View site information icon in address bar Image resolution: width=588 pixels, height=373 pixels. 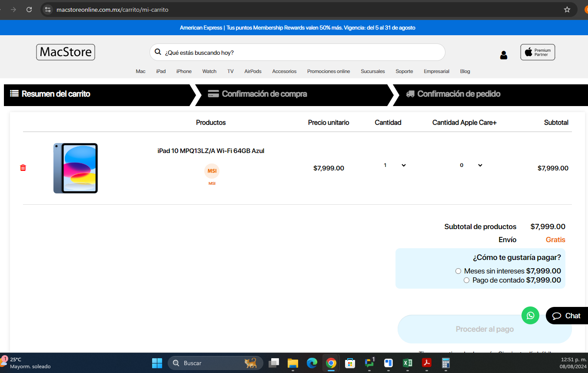click(48, 10)
